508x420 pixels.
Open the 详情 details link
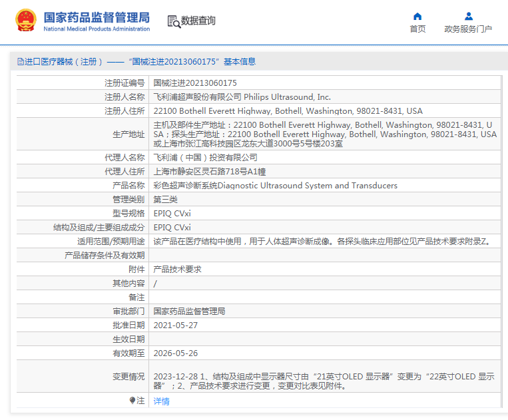161,401
